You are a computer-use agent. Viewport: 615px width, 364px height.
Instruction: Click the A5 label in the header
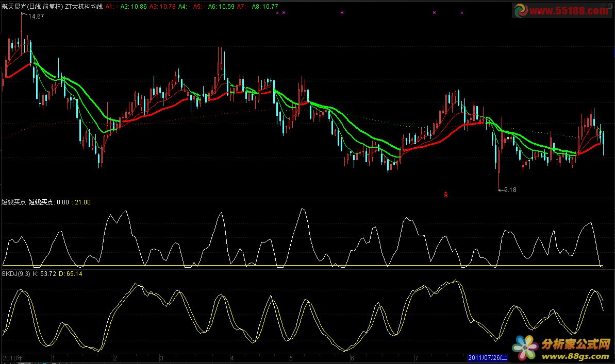tap(200, 7)
